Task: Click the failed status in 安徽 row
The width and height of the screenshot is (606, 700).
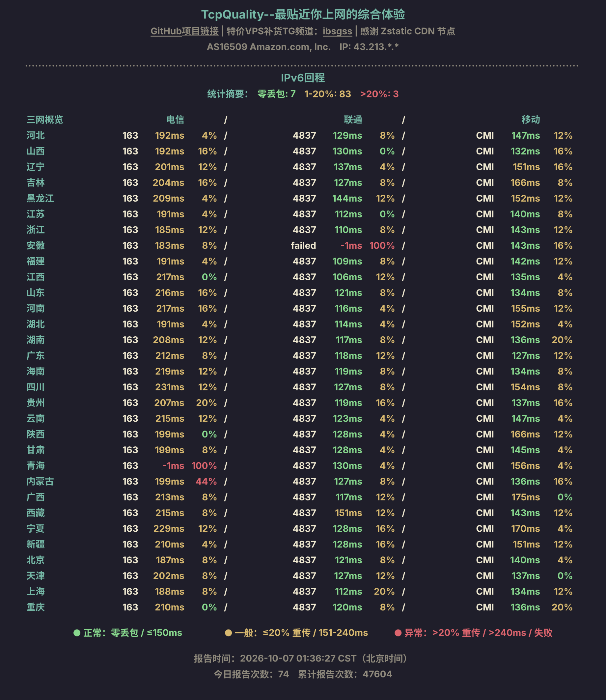Action: click(x=303, y=245)
